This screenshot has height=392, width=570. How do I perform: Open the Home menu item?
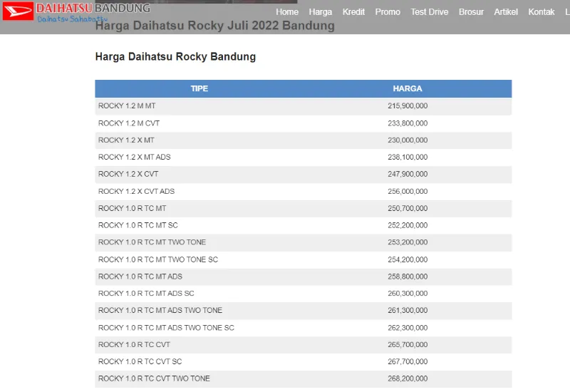pyautogui.click(x=287, y=12)
